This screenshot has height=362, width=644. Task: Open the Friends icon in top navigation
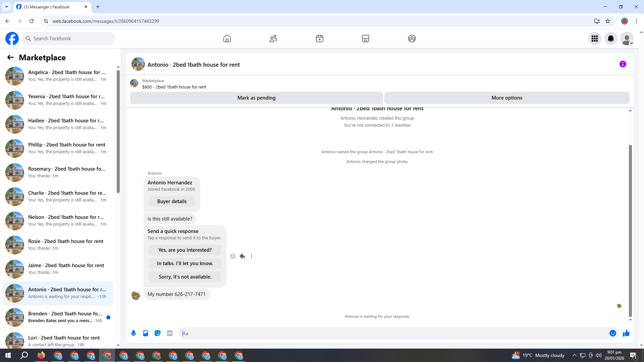coord(273,39)
